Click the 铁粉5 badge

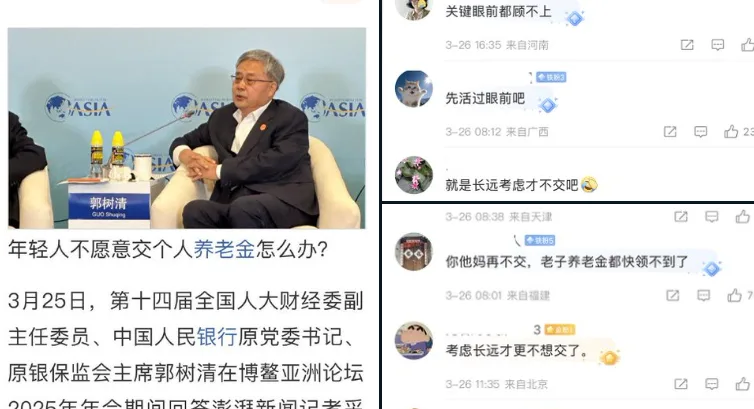(540, 240)
